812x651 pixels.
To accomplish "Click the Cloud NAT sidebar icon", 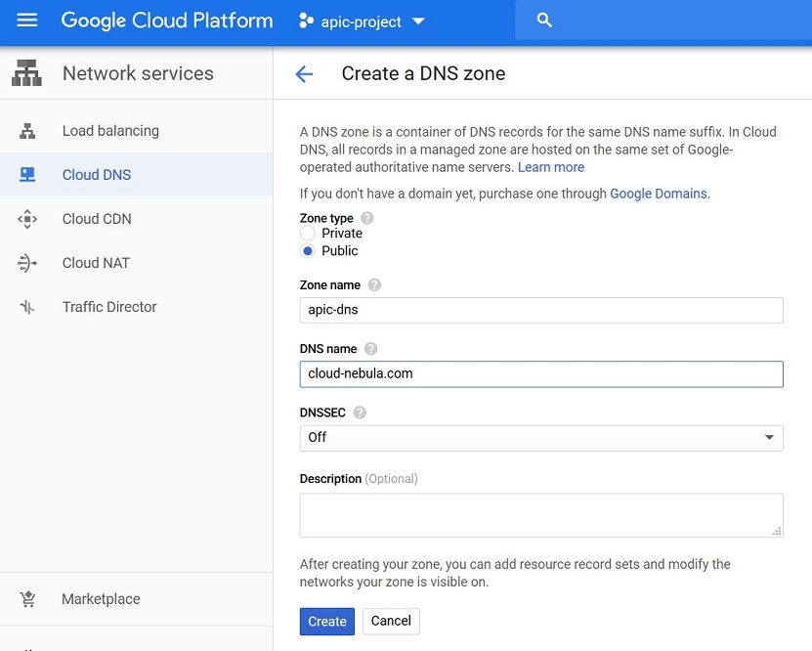I will [27, 263].
